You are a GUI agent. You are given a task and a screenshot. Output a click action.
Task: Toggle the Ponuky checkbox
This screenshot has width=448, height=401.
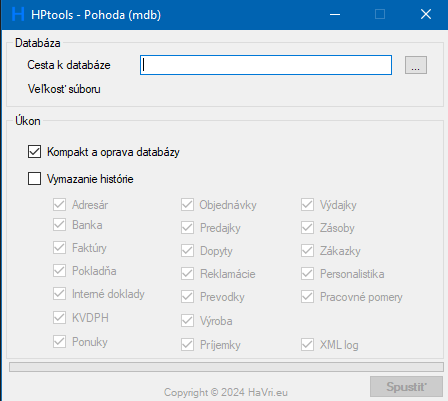tap(59, 342)
